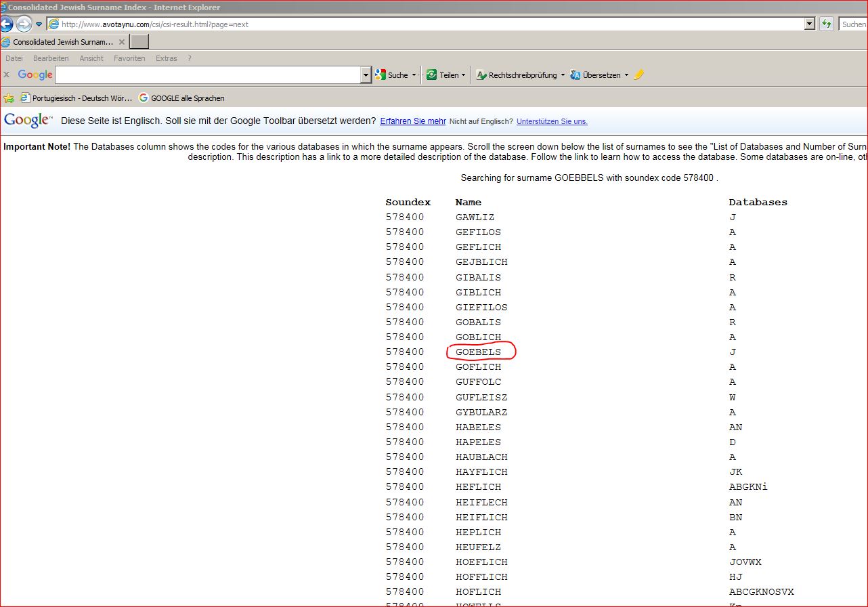This screenshot has width=868, height=607.
Task: Click the Soundex column header
Action: 408,202
